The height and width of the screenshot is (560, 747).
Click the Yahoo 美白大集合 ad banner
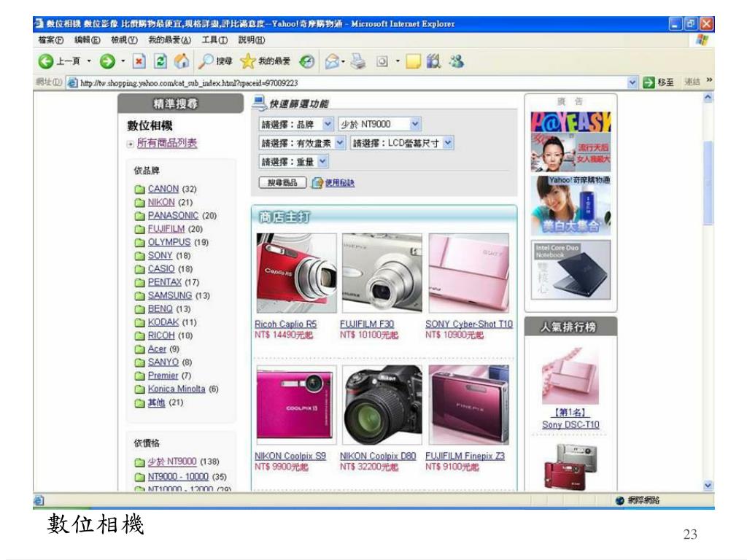coord(570,206)
